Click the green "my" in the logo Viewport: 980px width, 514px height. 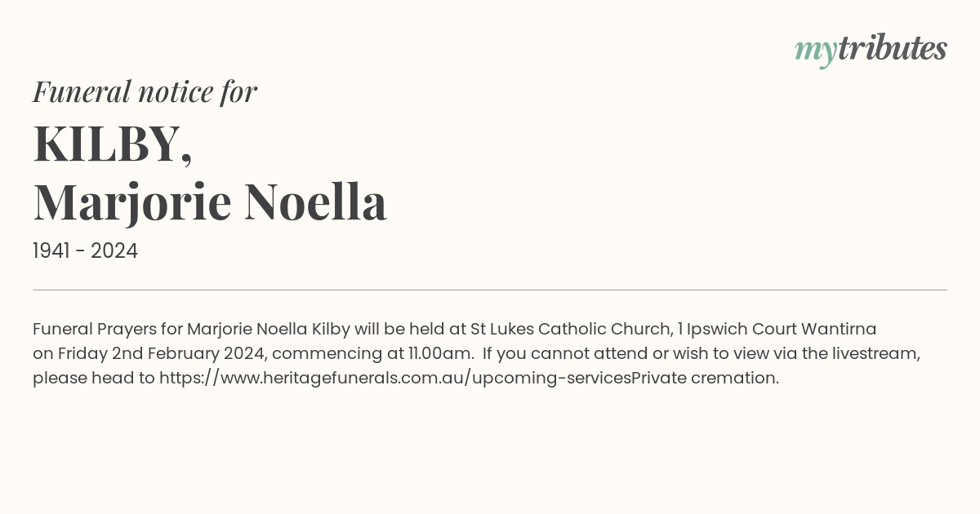(x=815, y=51)
